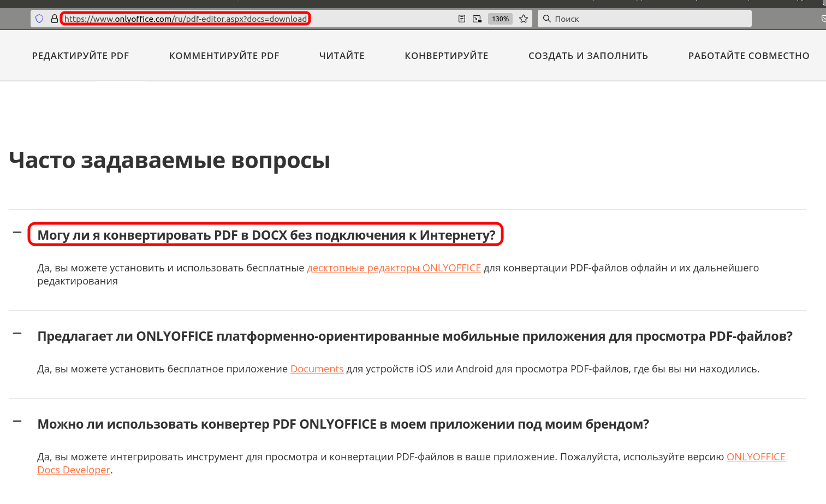This screenshot has width=826, height=504.
Task: Go to the КОНВЕРТИРУЙТЕ tab
Action: [446, 56]
